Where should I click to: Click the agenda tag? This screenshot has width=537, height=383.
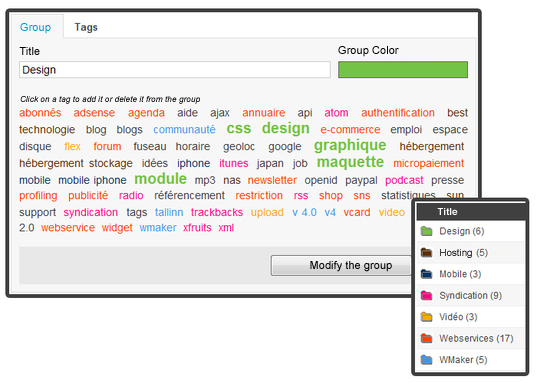coord(146,113)
